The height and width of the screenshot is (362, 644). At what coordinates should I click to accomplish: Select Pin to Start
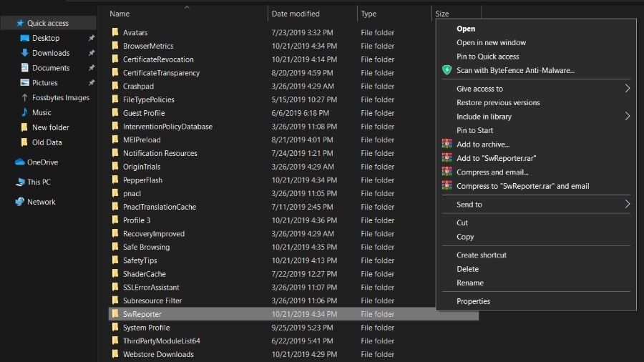click(x=475, y=130)
